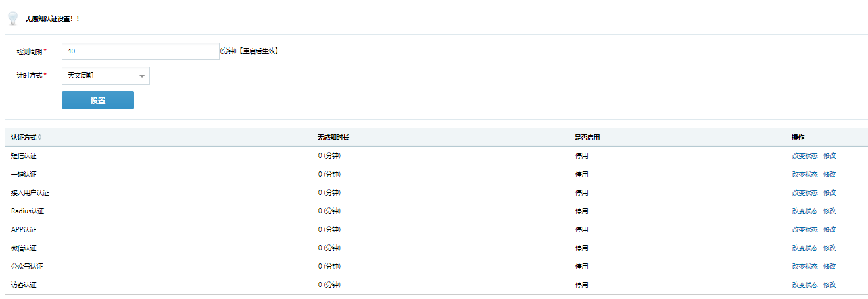Click the 停用 status for 短信认证
This screenshot has height=299, width=868.
(581, 156)
